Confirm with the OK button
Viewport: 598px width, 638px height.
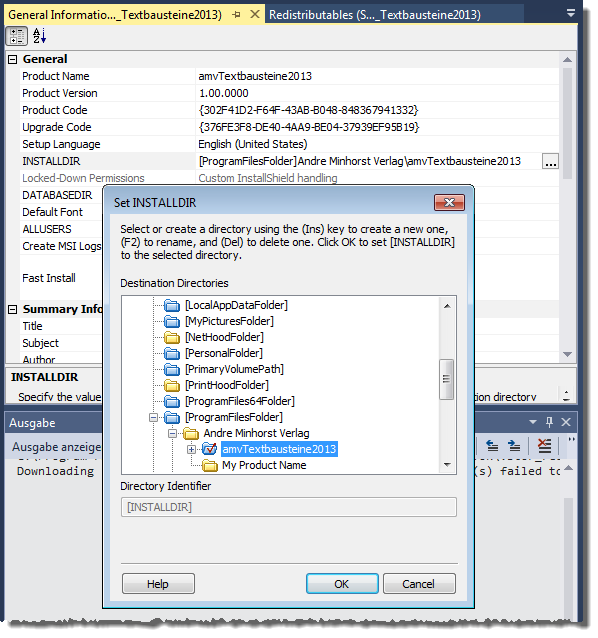coord(342,584)
